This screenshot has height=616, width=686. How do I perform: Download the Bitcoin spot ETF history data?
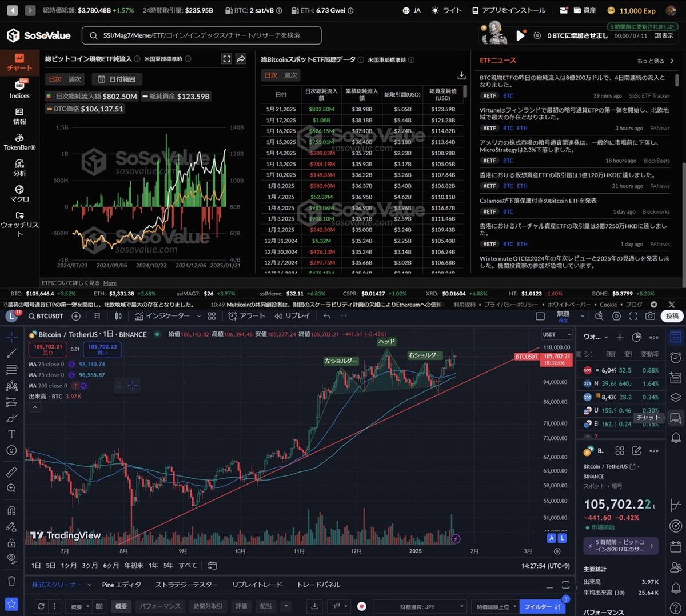[461, 75]
